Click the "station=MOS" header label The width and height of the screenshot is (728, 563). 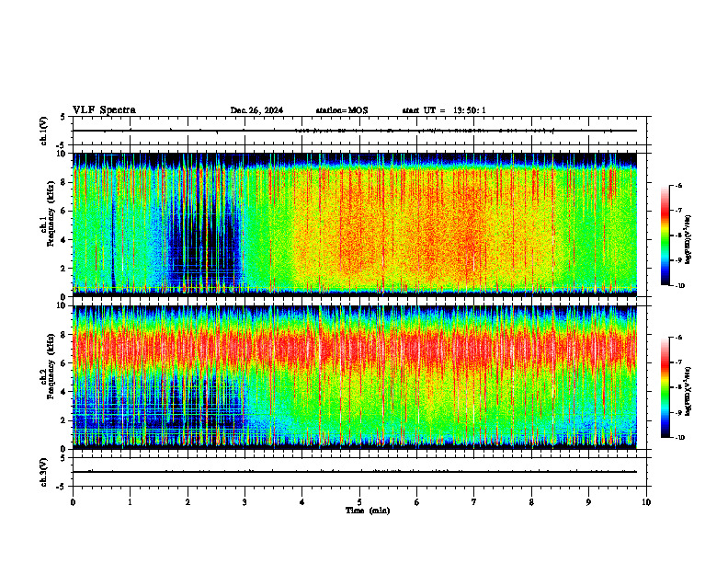(342, 110)
